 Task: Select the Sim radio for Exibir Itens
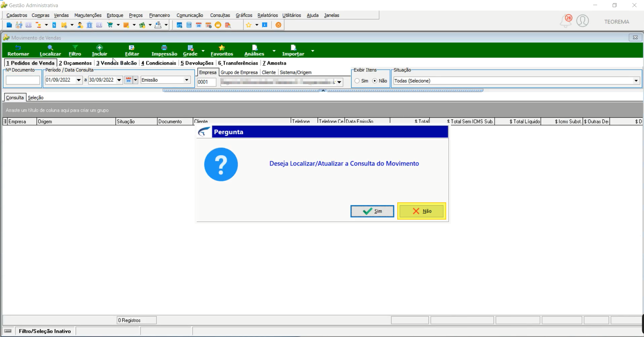pyautogui.click(x=357, y=81)
